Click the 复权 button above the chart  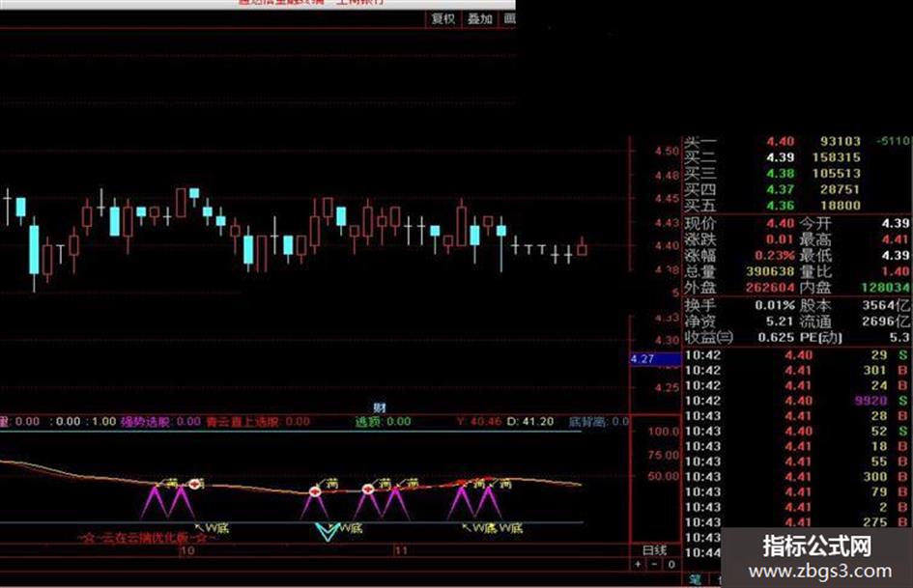442,18
